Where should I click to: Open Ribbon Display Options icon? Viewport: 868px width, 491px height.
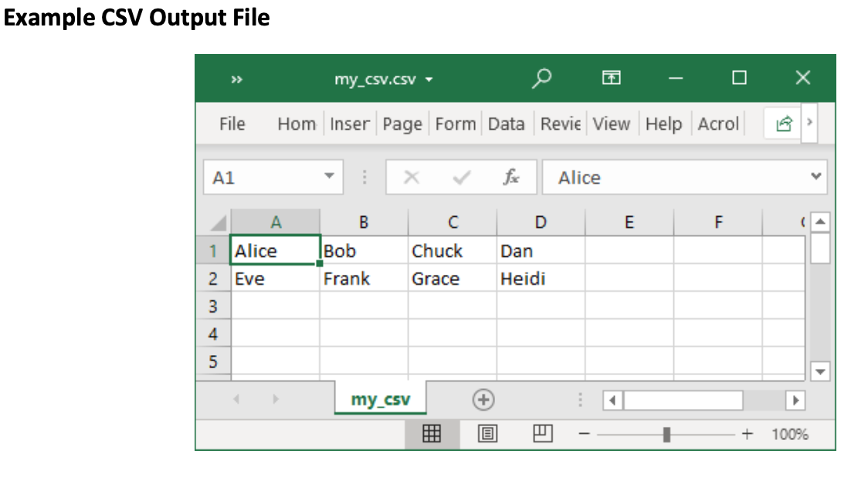click(611, 77)
